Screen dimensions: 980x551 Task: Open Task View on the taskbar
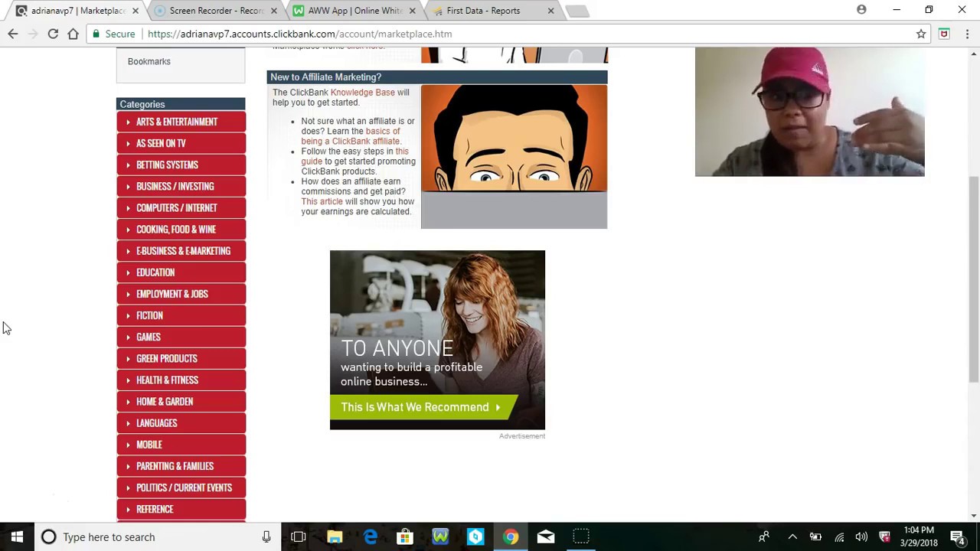(299, 537)
